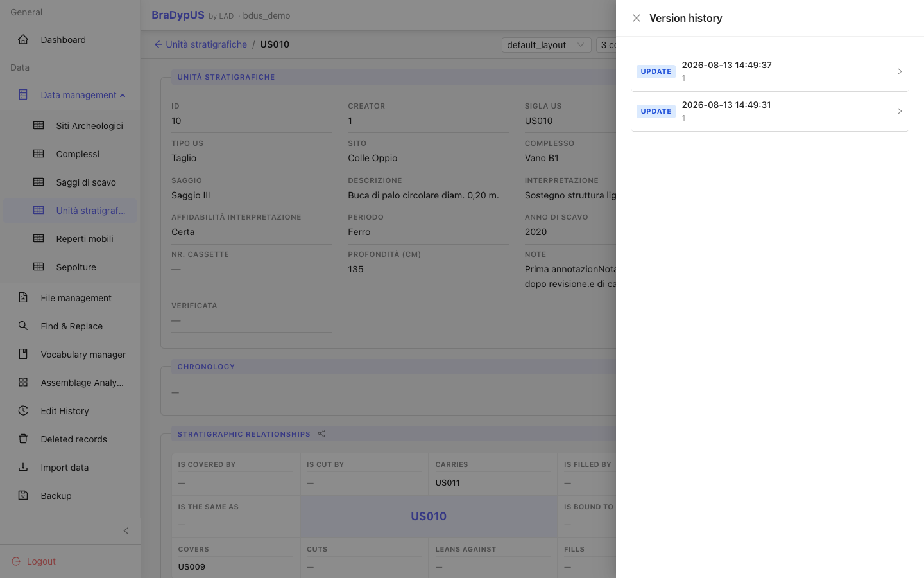Viewport: 924px width, 578px height.
Task: Click the Data management database icon
Action: point(23,95)
